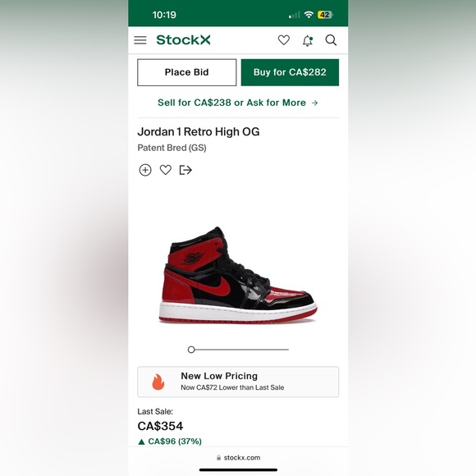The width and height of the screenshot is (476, 476).
Task: Open notifications bell icon
Action: pos(308,40)
